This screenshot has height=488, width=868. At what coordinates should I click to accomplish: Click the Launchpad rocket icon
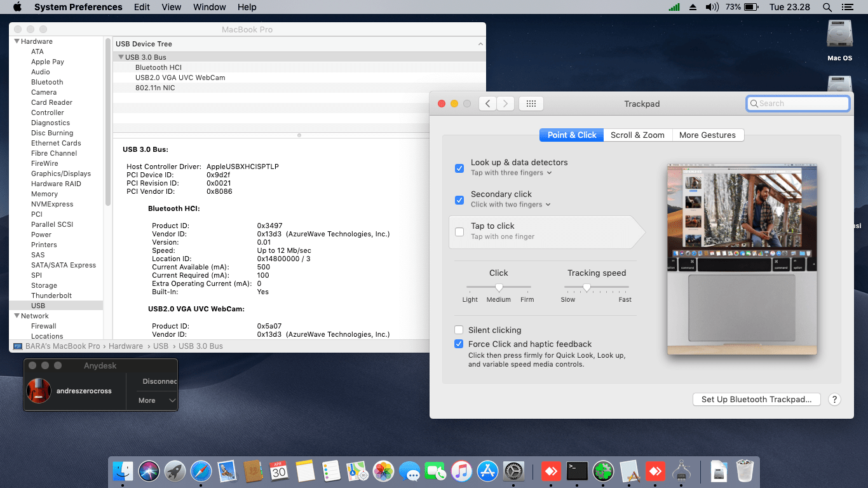point(175,471)
